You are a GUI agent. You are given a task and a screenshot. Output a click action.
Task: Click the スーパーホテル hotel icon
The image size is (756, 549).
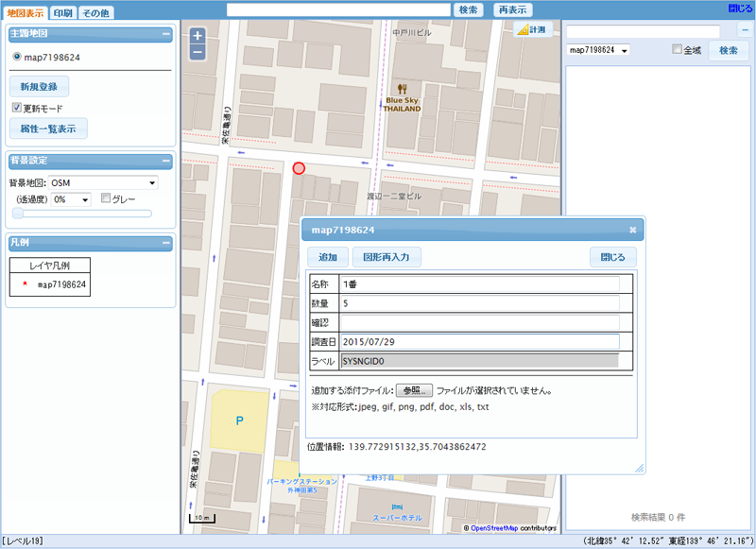397,507
